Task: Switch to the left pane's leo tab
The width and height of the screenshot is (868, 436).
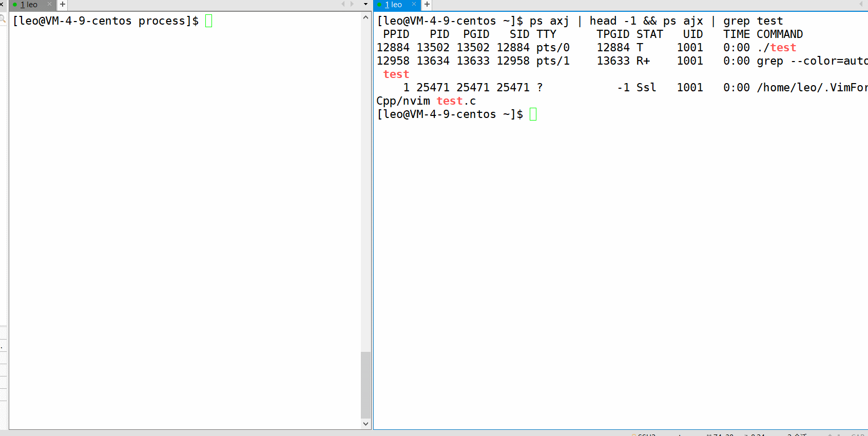Action: coord(29,5)
